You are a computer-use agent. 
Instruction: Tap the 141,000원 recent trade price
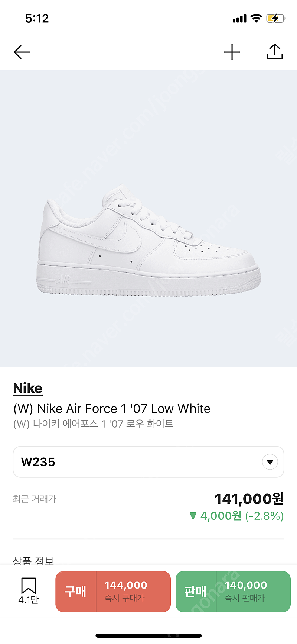click(x=249, y=499)
